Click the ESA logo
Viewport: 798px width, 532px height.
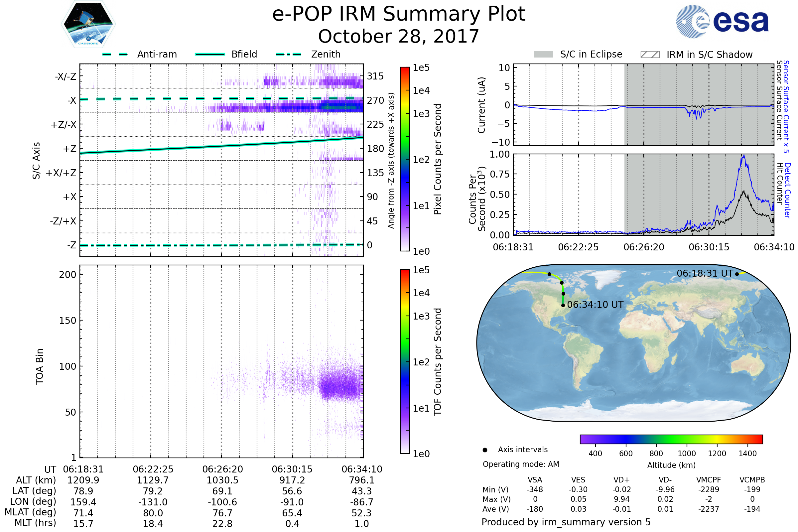tap(722, 22)
